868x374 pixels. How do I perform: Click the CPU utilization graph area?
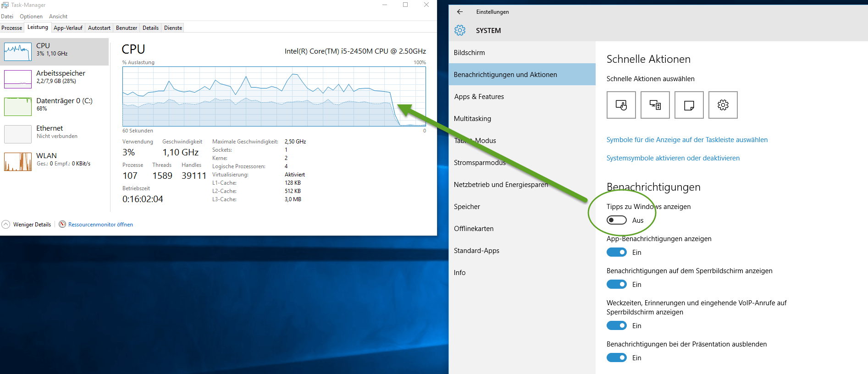[x=274, y=96]
